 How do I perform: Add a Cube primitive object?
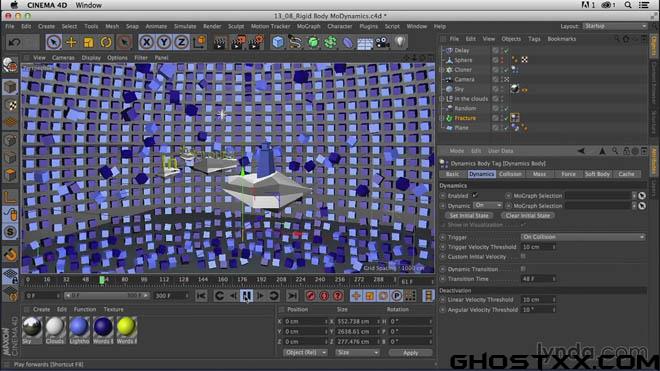(x=278, y=42)
